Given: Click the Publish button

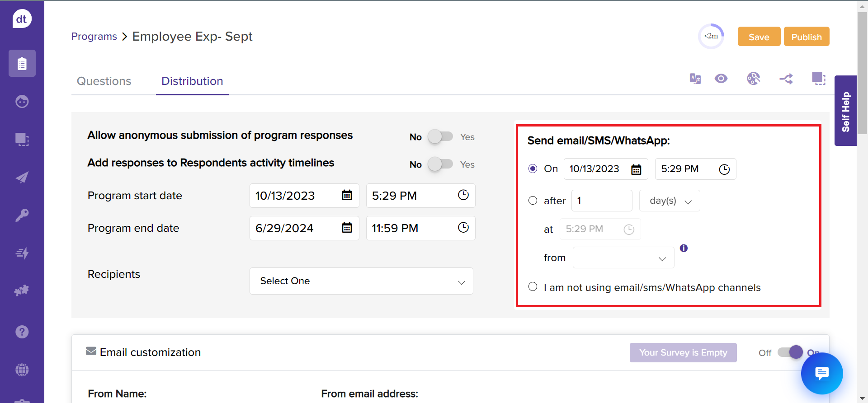Looking at the screenshot, I should tap(806, 37).
